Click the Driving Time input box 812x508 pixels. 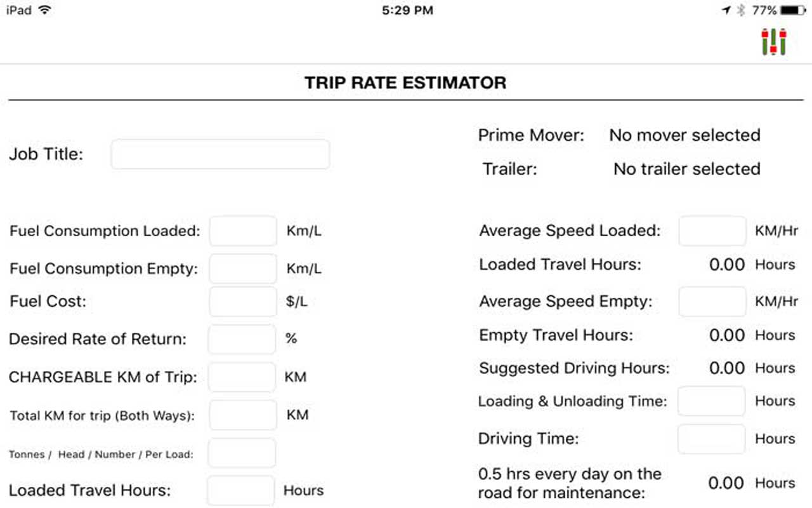pyautogui.click(x=711, y=439)
